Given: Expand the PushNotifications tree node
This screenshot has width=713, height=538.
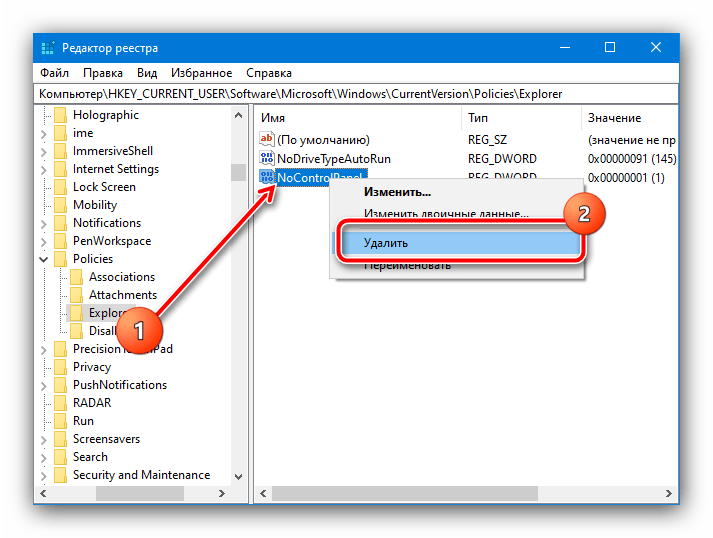Looking at the screenshot, I should 44,386.
